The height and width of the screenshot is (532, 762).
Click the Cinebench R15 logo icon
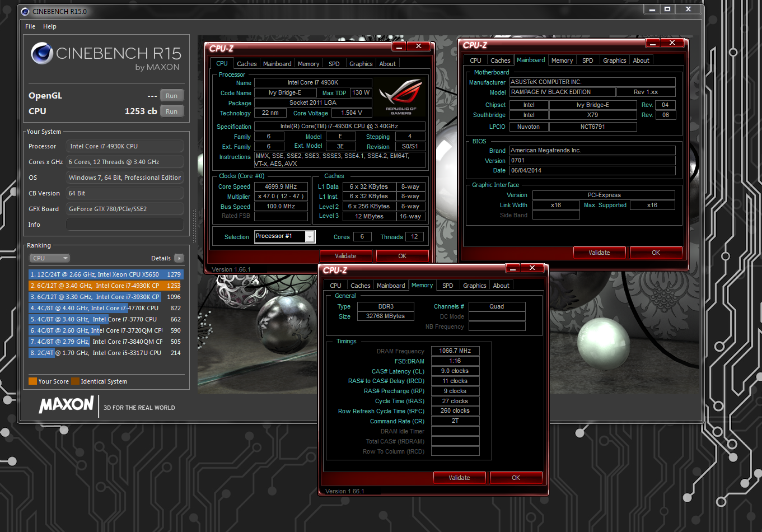[42, 54]
